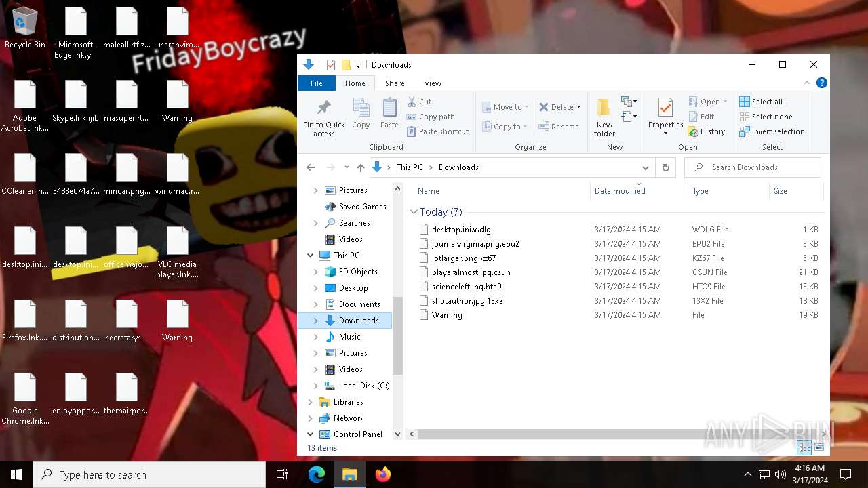This screenshot has height=488, width=868.
Task: Switch to large icons view button
Action: (x=819, y=447)
